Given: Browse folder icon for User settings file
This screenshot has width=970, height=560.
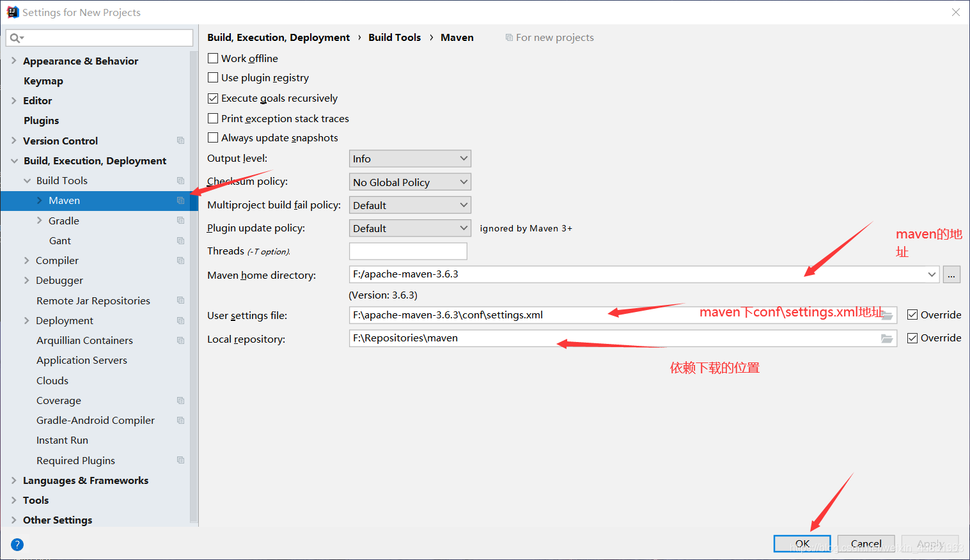Looking at the screenshot, I should tap(887, 315).
